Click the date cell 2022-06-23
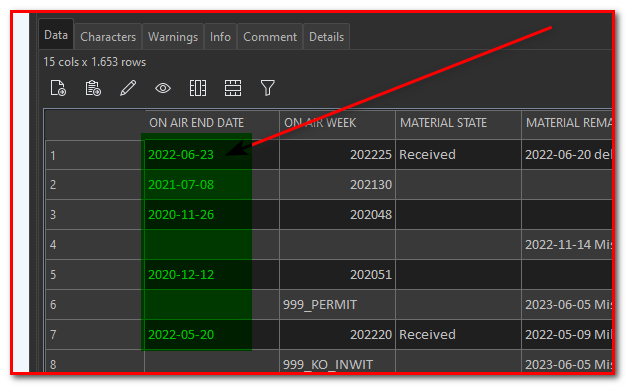 coord(212,155)
